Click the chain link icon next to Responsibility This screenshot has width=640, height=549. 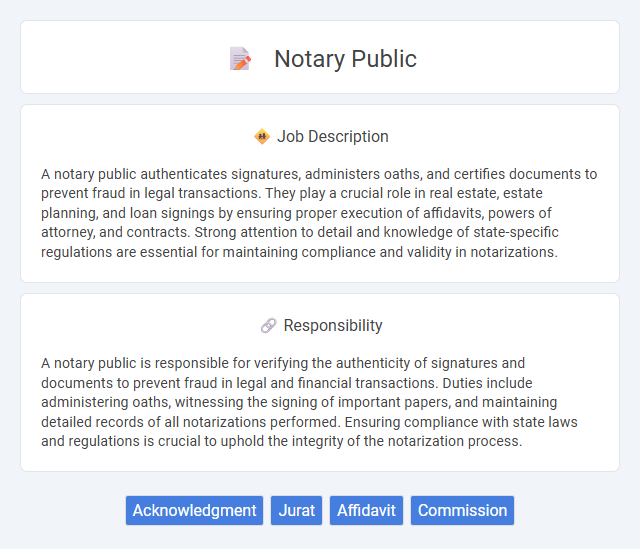269,326
